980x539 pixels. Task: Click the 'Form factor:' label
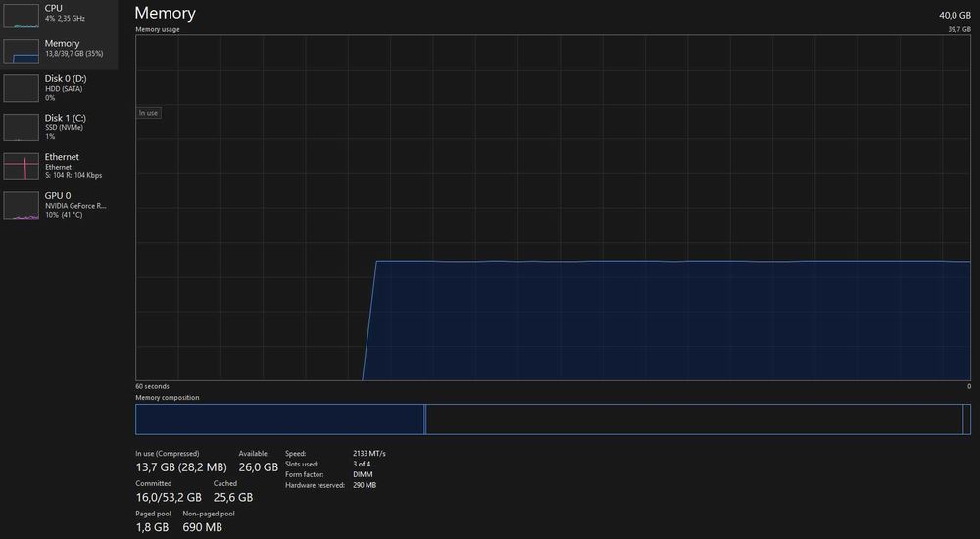point(304,474)
